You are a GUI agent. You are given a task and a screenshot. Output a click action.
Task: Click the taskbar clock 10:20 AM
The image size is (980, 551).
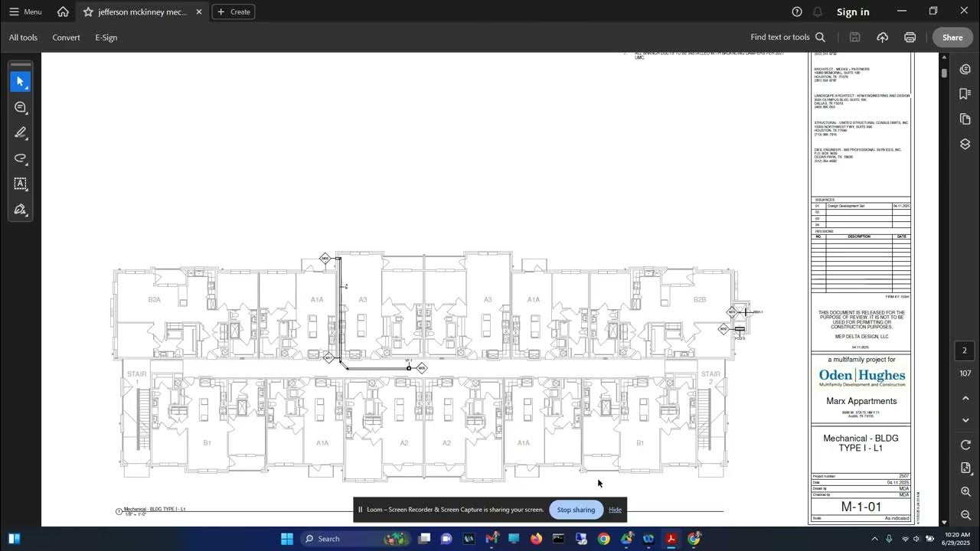tap(957, 539)
